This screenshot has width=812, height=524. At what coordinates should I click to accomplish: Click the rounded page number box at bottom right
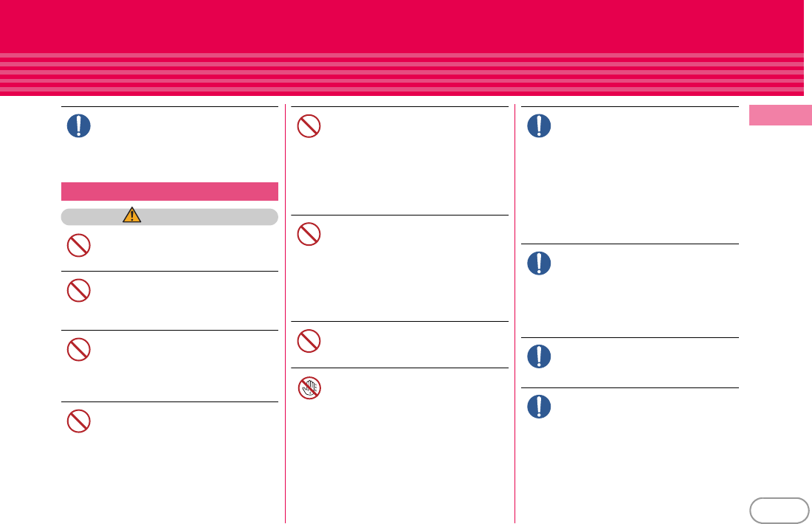click(780, 511)
